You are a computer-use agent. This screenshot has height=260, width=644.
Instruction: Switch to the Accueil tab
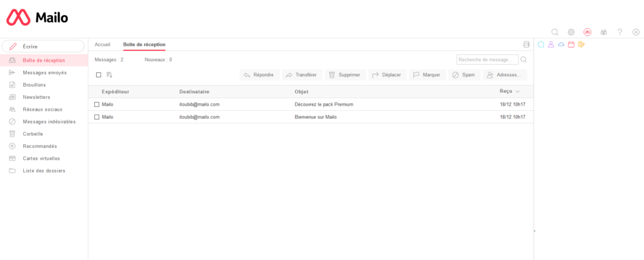(103, 45)
